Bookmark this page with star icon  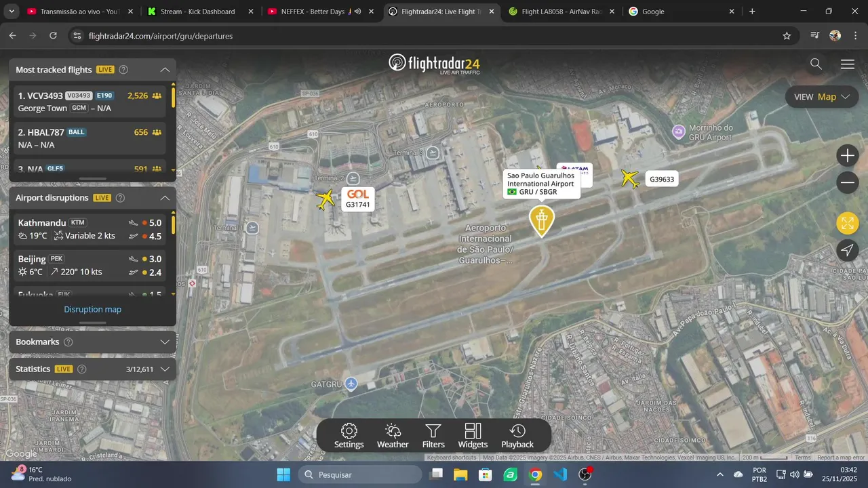[787, 36]
